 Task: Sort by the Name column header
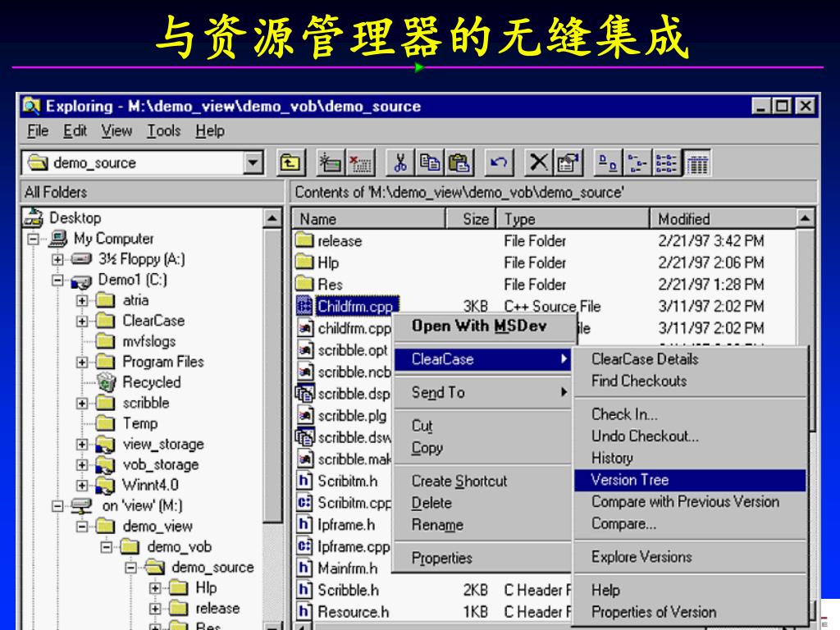pyautogui.click(x=368, y=218)
